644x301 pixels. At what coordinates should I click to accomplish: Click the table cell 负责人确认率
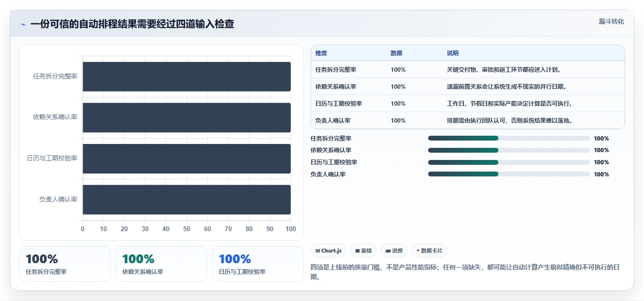[333, 121]
